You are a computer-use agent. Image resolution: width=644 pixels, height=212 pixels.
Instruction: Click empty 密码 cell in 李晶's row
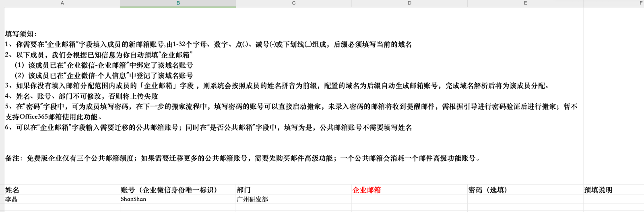coord(525,199)
